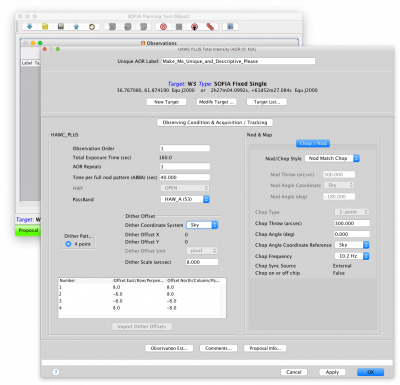The image size is (400, 385).
Task: Click the Observation Est... button
Action: pos(169,348)
